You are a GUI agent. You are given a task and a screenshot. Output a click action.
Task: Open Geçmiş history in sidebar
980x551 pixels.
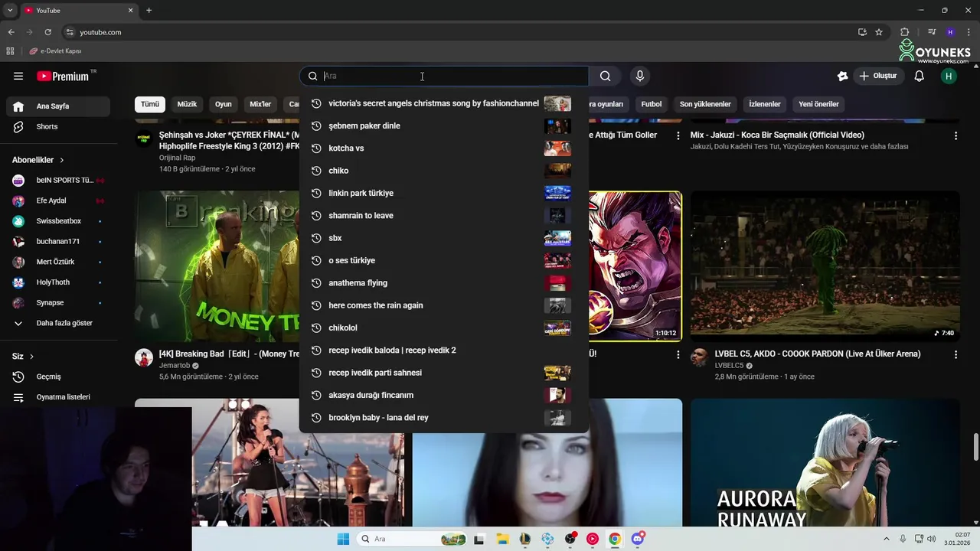pyautogui.click(x=57, y=377)
